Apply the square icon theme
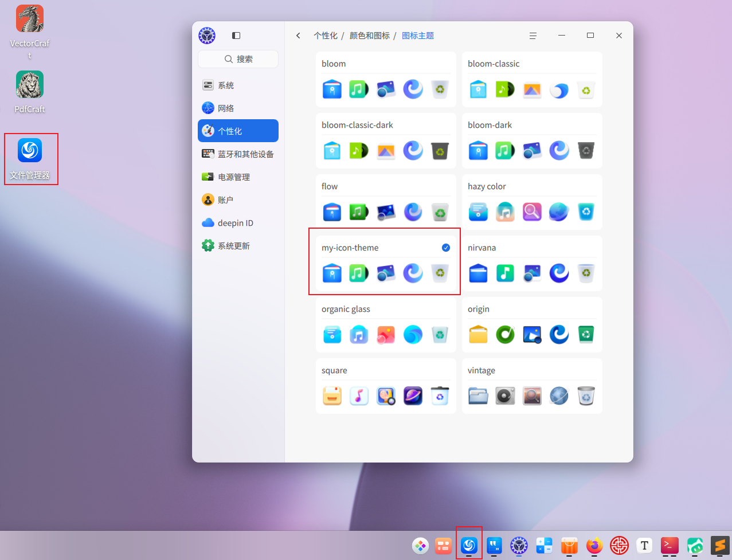This screenshot has width=732, height=560. 386,386
